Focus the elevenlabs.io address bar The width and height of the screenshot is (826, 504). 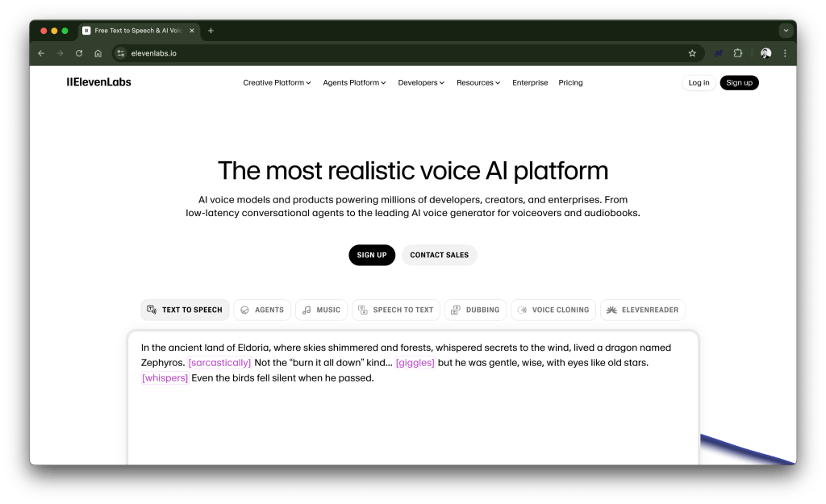(x=406, y=53)
